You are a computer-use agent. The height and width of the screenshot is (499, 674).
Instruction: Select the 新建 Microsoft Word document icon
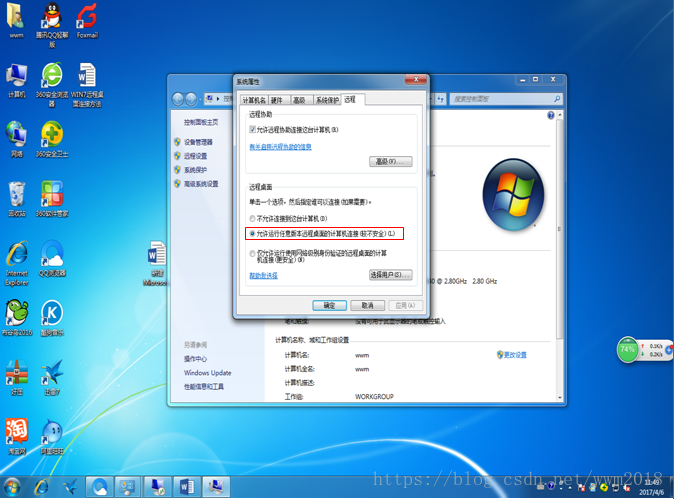(156, 263)
